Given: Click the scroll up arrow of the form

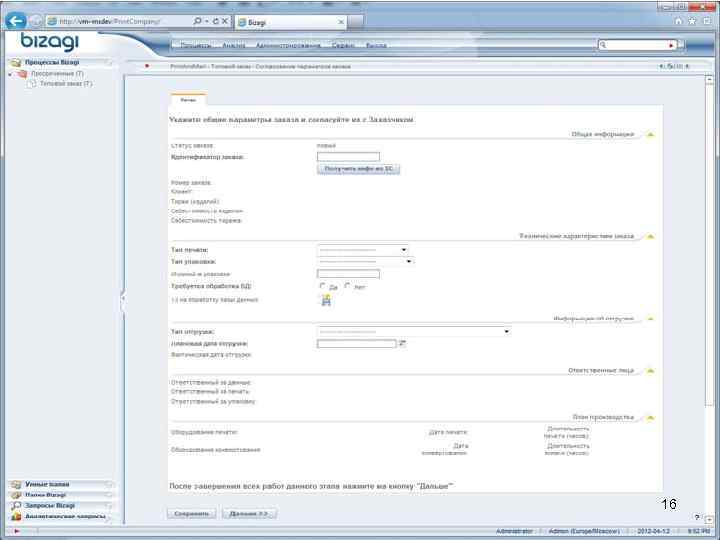Looking at the screenshot, I should pos(709,79).
